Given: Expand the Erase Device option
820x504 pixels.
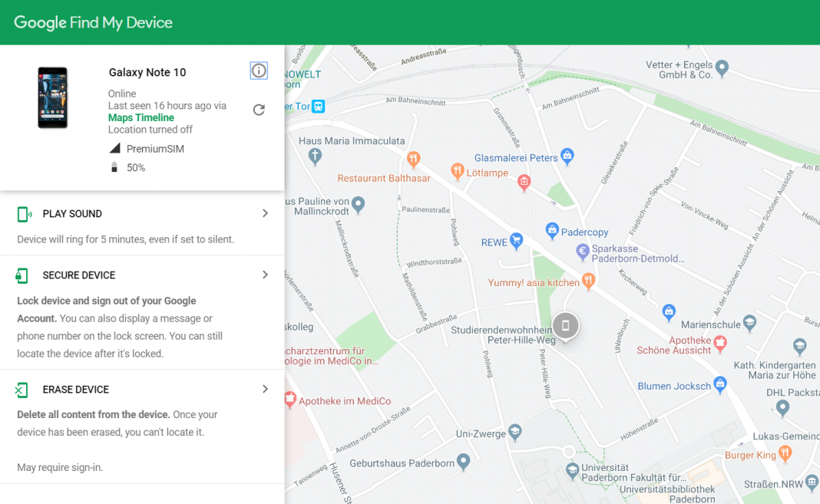Looking at the screenshot, I should [x=265, y=389].
